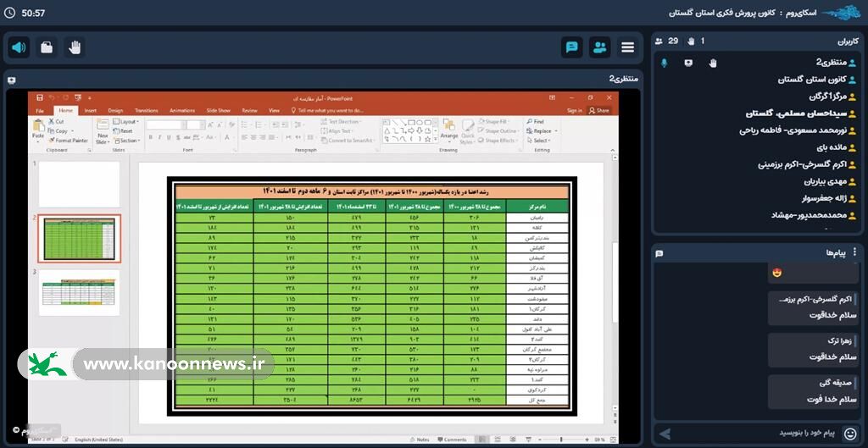Open the Skyroom hamburger menu
Viewport: 868px width, 448px height.
(x=628, y=47)
